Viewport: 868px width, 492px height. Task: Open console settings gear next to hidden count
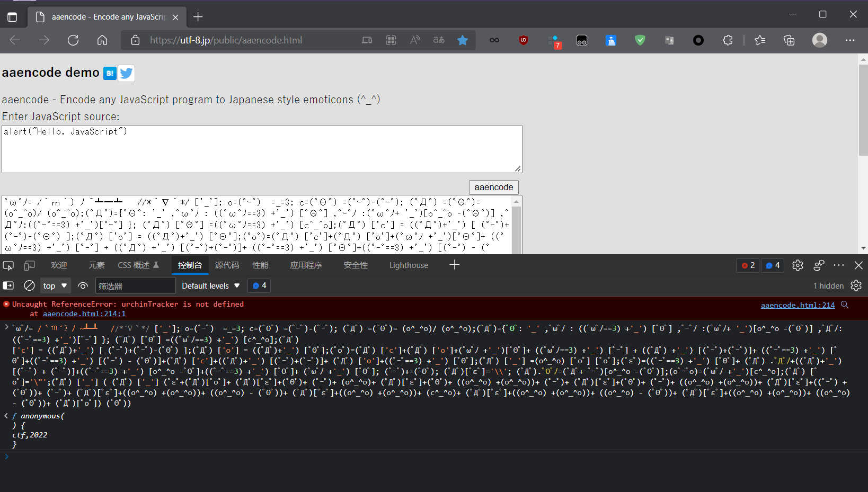tap(856, 286)
